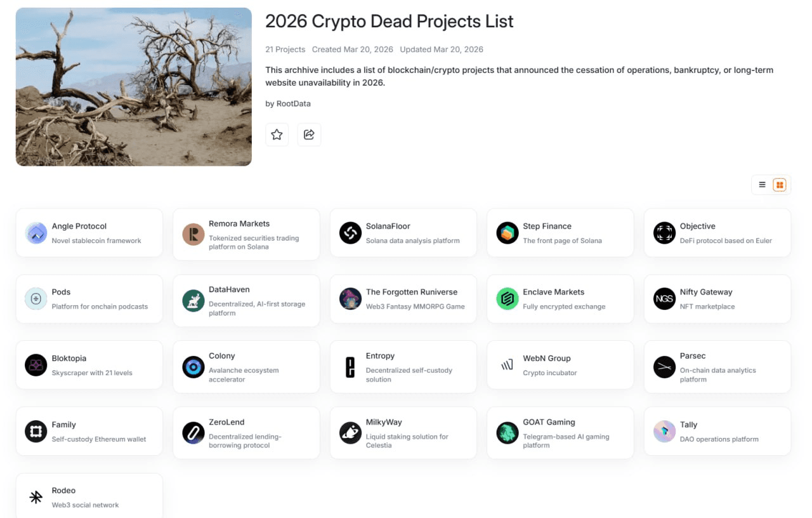Click the Enclave Markets green logo

point(507,299)
